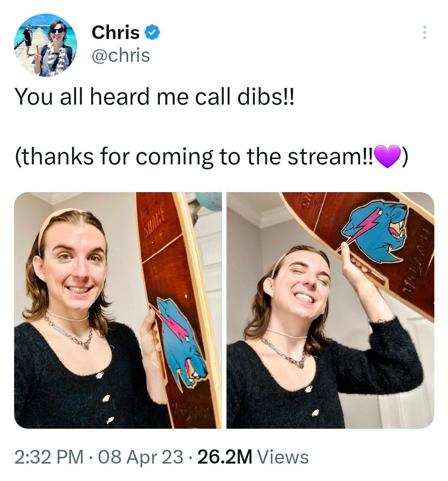Open the left selfie photo
This screenshot has height=481, width=448.
coord(118,310)
